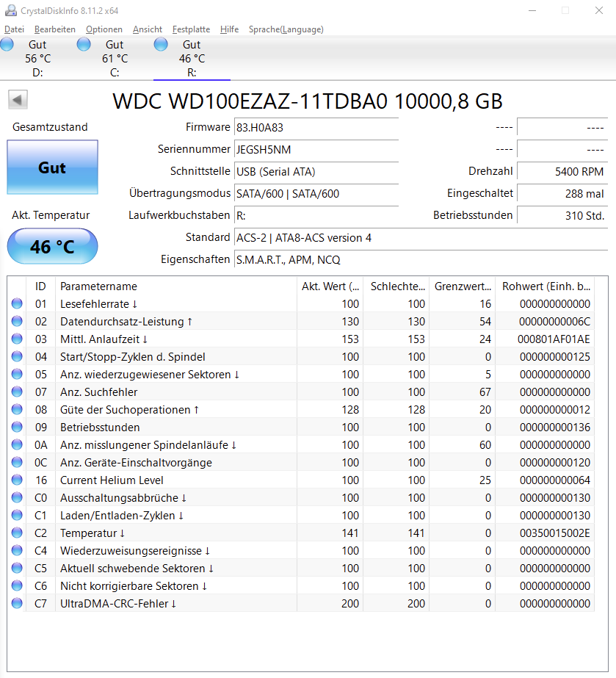The width and height of the screenshot is (616, 678).
Task: Click status orb for Current Helium Level
Action: tap(17, 480)
